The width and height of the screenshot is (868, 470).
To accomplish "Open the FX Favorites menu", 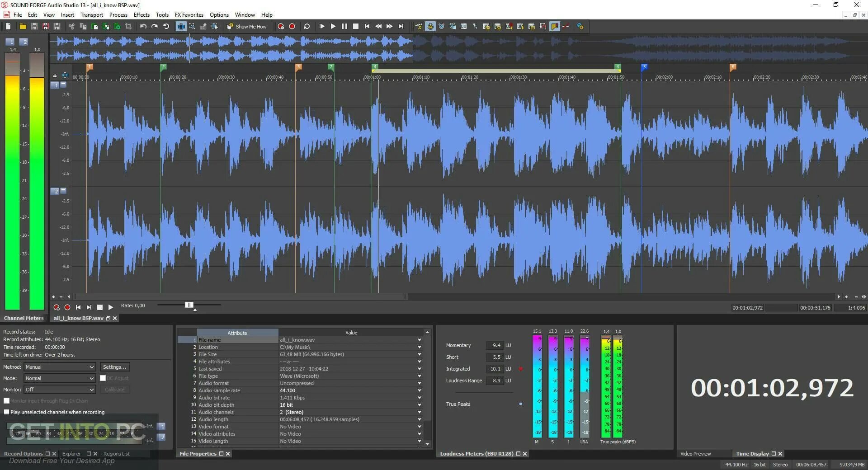I will click(x=189, y=15).
